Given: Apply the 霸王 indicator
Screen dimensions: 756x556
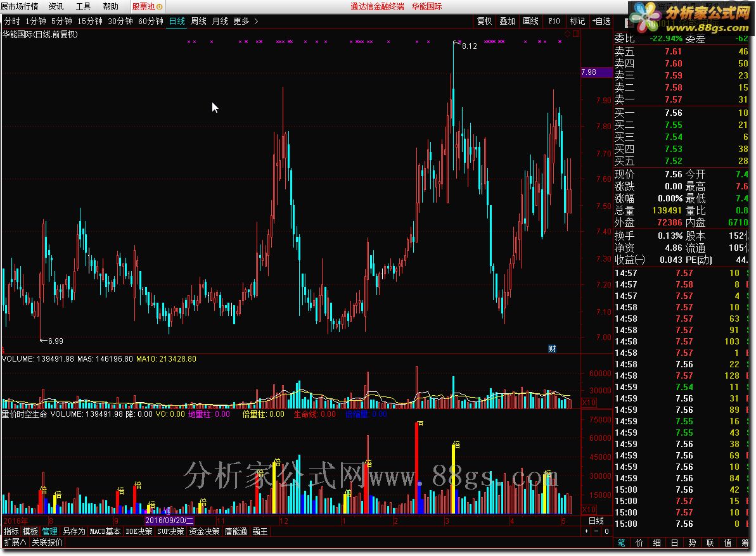Looking at the screenshot, I should pyautogui.click(x=260, y=531).
